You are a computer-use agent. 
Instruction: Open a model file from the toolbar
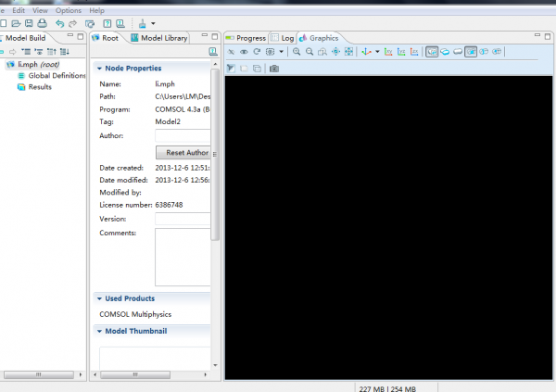[x=16, y=23]
